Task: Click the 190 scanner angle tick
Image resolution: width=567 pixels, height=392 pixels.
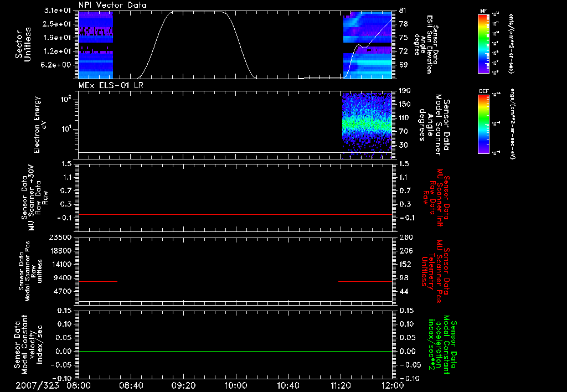Action: 405,91
